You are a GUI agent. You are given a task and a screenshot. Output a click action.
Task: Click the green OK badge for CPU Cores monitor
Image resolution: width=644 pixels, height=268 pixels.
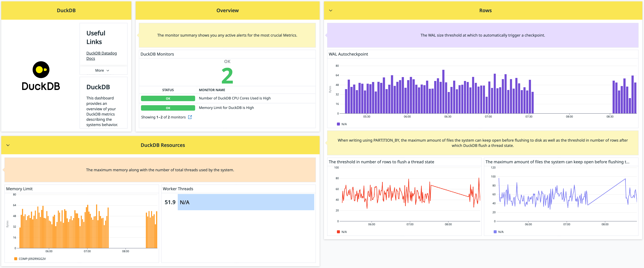click(168, 98)
